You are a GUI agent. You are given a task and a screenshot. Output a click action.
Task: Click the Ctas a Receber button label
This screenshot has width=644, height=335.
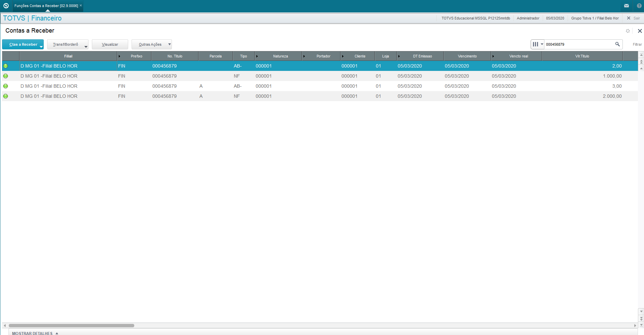pos(23,44)
